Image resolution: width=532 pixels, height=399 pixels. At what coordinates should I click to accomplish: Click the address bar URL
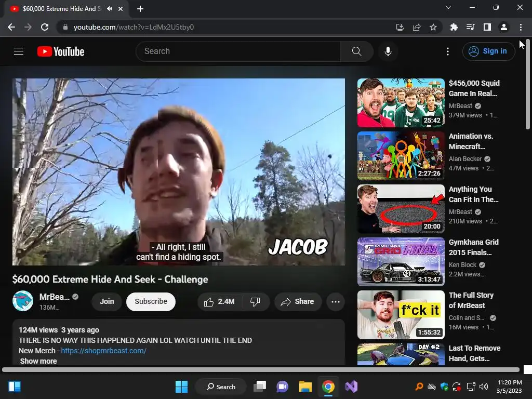(134, 27)
